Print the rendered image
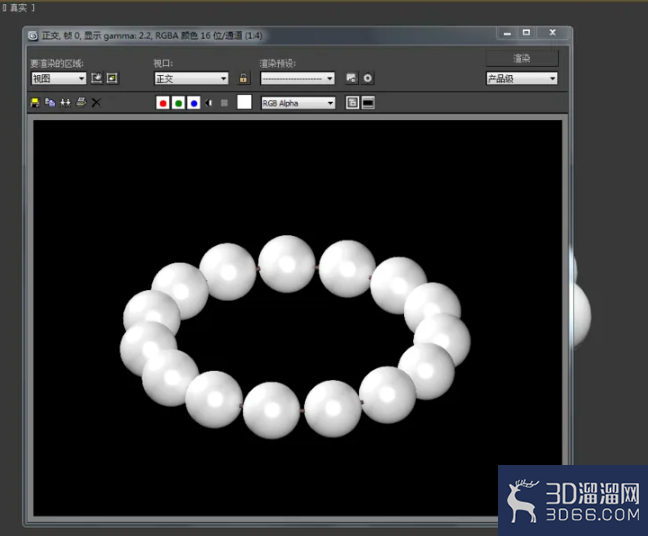The width and height of the screenshot is (648, 536). click(81, 102)
